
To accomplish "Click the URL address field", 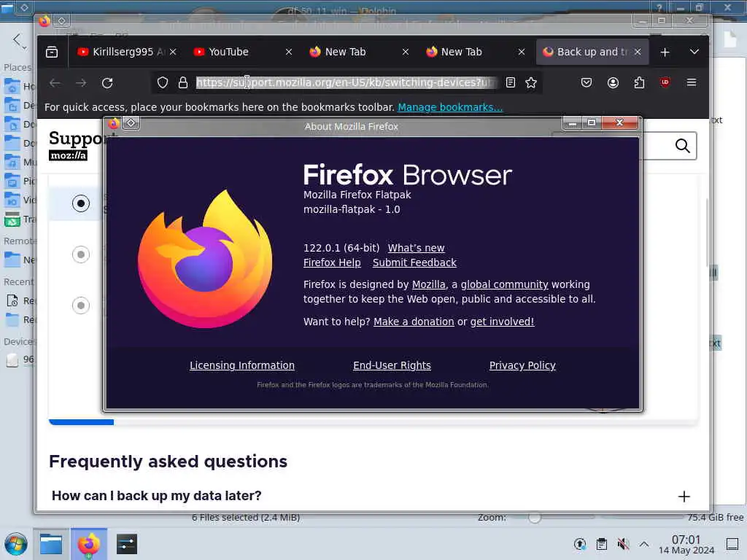I will coord(347,83).
